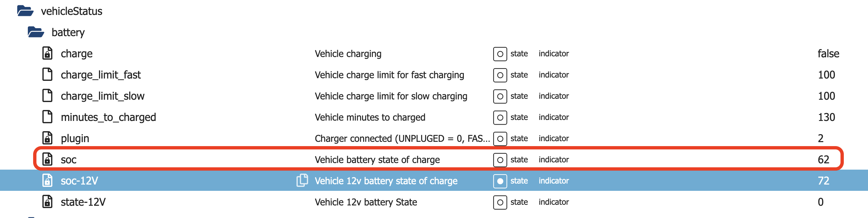Select the state-12V tree entry
Viewport: 868px width, 218px height.
[x=83, y=202]
